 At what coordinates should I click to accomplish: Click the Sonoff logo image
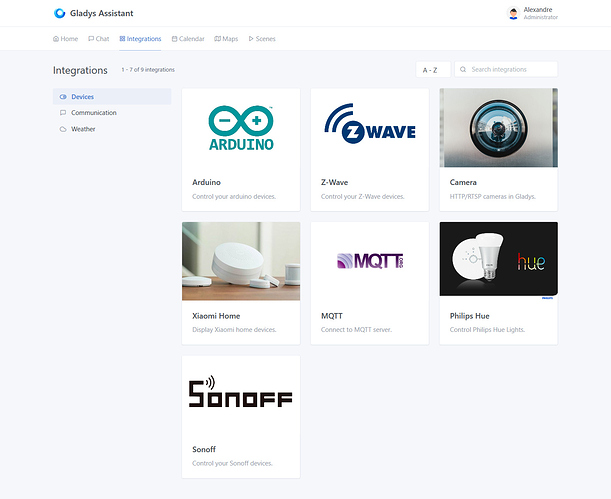[x=240, y=392]
